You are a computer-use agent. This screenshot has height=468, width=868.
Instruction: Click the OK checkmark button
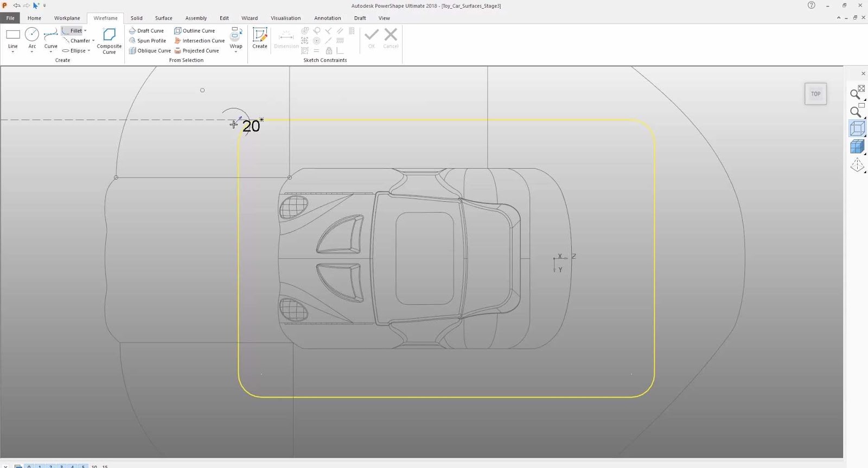[372, 38]
